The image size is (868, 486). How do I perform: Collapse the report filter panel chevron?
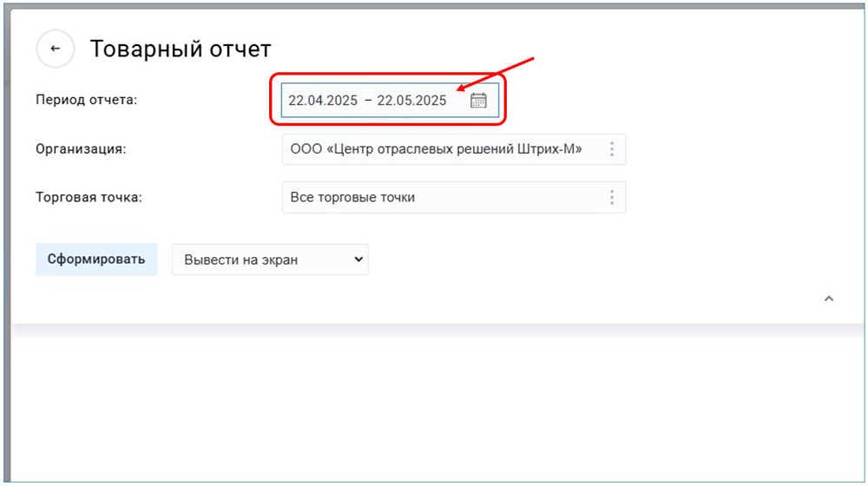coord(828,299)
